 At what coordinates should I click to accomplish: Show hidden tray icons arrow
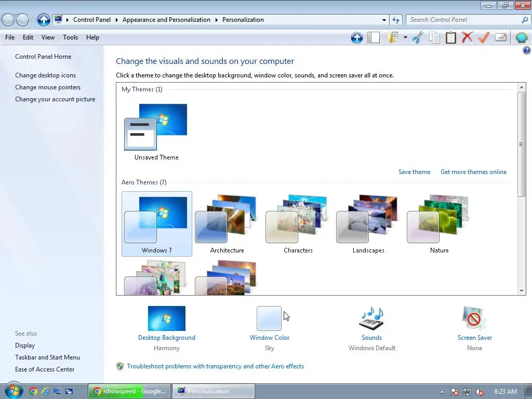click(x=442, y=392)
